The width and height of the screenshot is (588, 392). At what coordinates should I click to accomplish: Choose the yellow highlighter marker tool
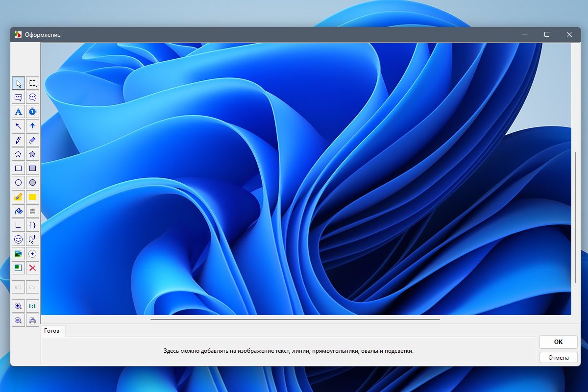[x=18, y=197]
